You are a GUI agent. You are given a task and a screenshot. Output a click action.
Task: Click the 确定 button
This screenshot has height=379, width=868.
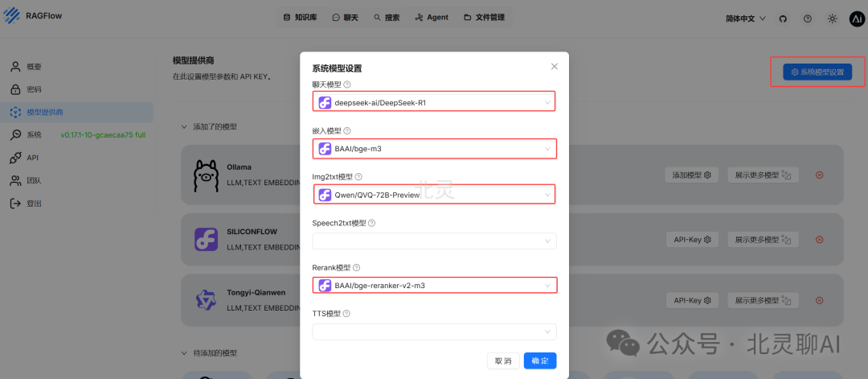coord(540,360)
